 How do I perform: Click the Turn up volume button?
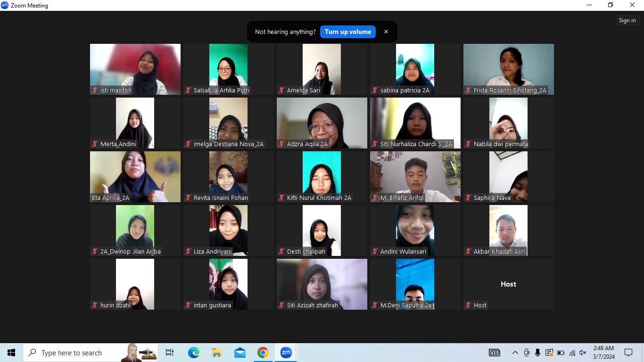coord(348,32)
